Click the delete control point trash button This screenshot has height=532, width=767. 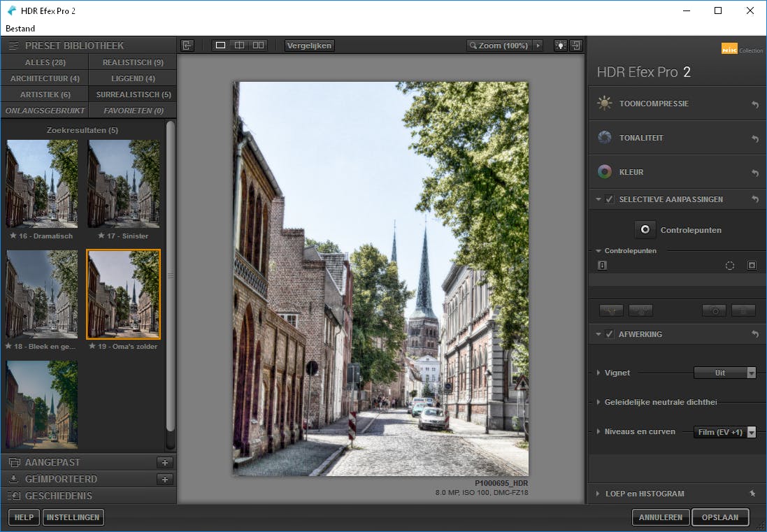[x=743, y=310]
